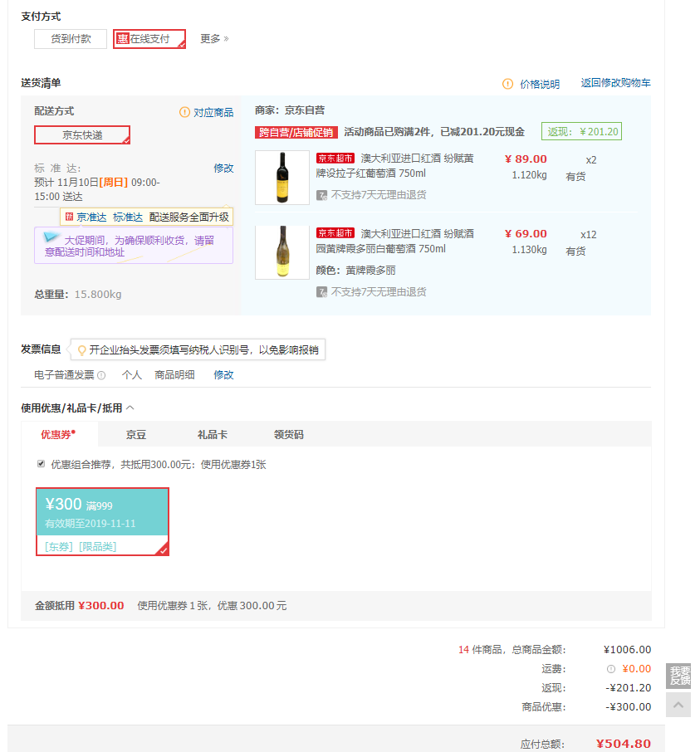This screenshot has height=752, width=700.
Task: Open 京准达 service link
Action: tap(91, 217)
